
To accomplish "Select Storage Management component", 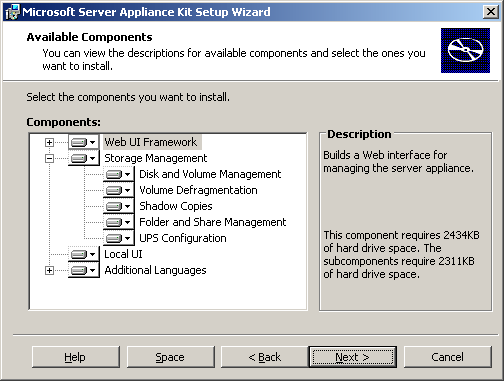I will [156, 158].
